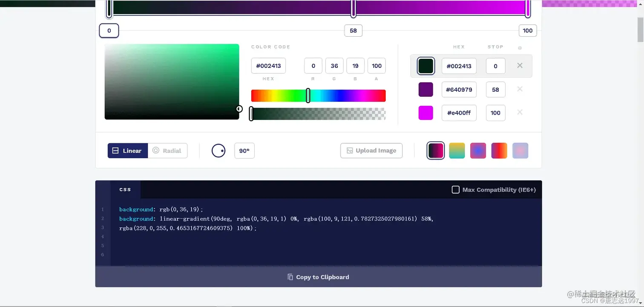Choose the purple-orange preset gradient

click(499, 151)
